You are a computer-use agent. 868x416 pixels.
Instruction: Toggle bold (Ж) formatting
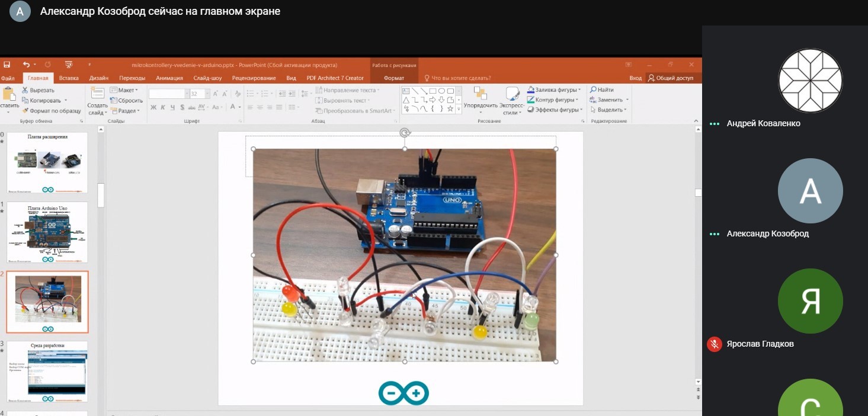(153, 107)
